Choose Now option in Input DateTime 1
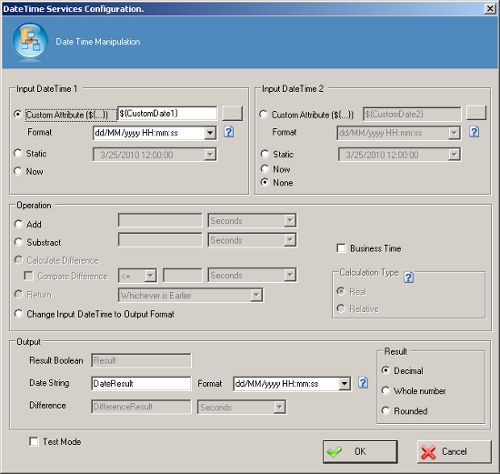This screenshot has height=474, width=500. coord(18,171)
